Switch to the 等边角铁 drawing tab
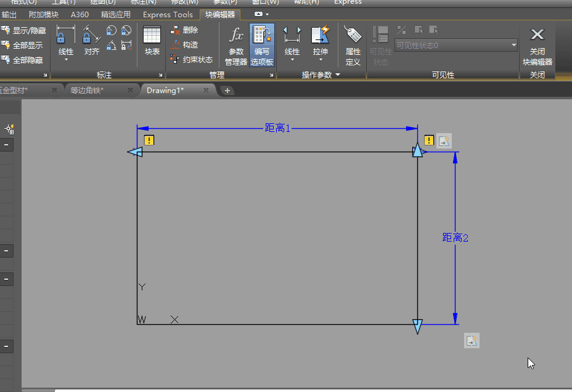572x392 pixels. click(x=87, y=90)
